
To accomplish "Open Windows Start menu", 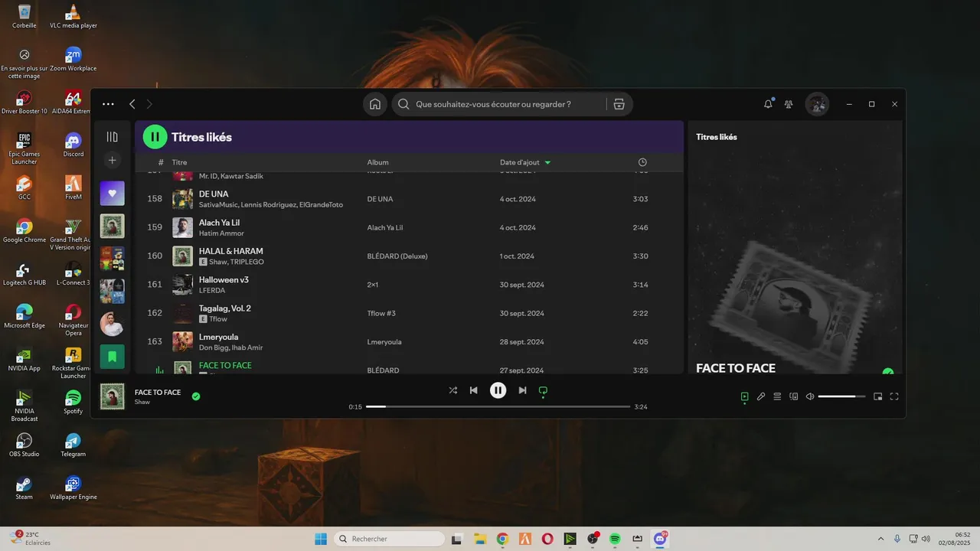I will click(x=321, y=539).
